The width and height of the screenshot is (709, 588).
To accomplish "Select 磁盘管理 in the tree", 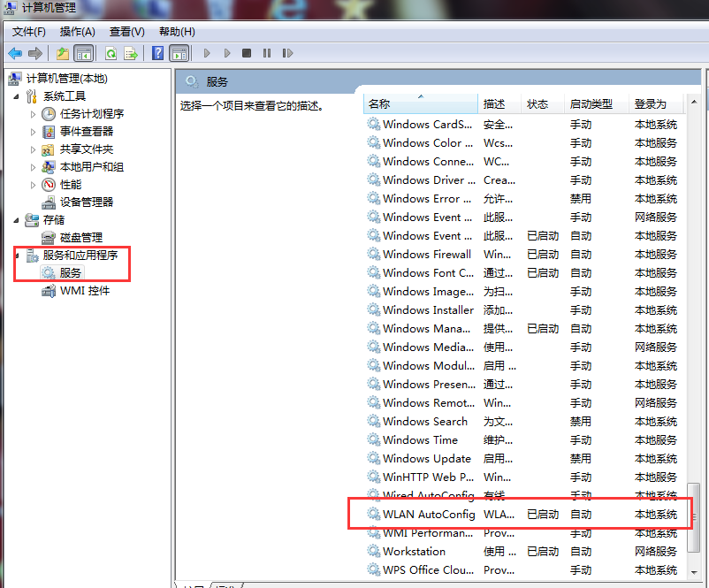I will (81, 238).
